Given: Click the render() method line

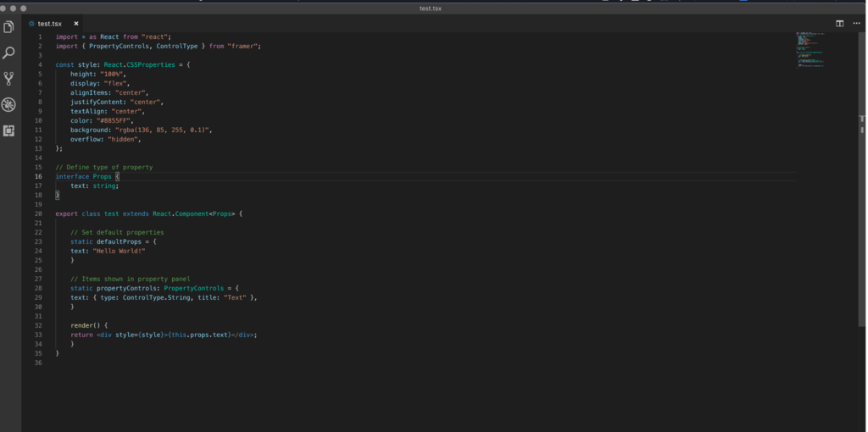Looking at the screenshot, I should [89, 325].
